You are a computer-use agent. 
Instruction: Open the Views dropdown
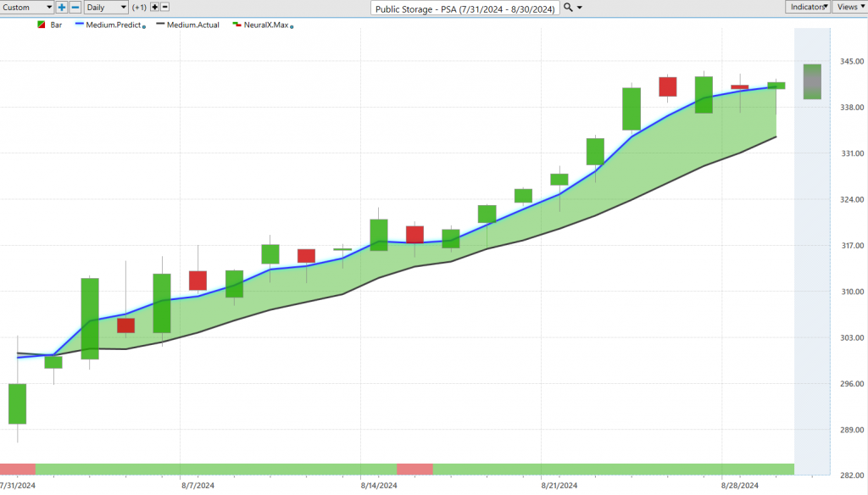coord(849,7)
